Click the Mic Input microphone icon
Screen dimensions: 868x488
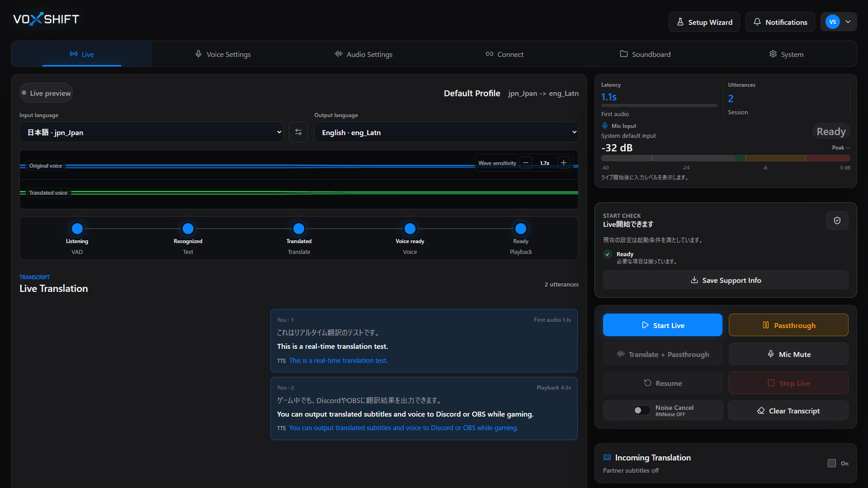605,126
